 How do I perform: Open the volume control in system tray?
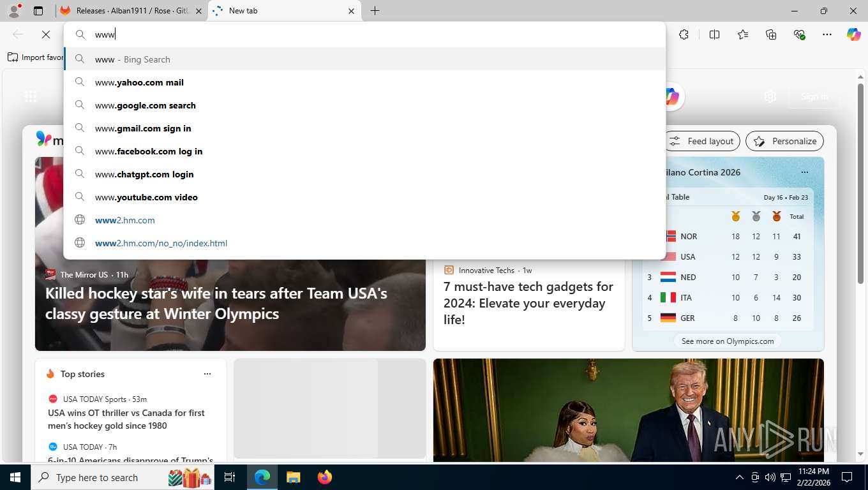pos(770,477)
